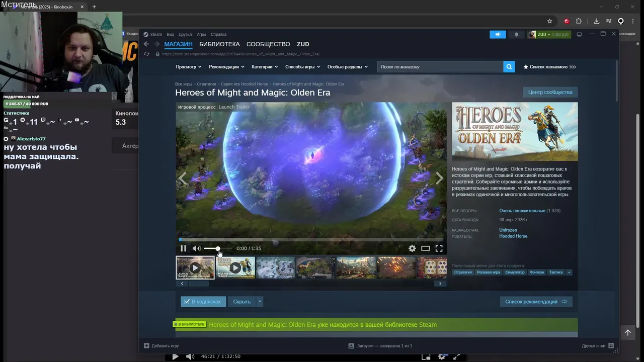Click the 'Скрыть' ignore button

tap(242, 302)
